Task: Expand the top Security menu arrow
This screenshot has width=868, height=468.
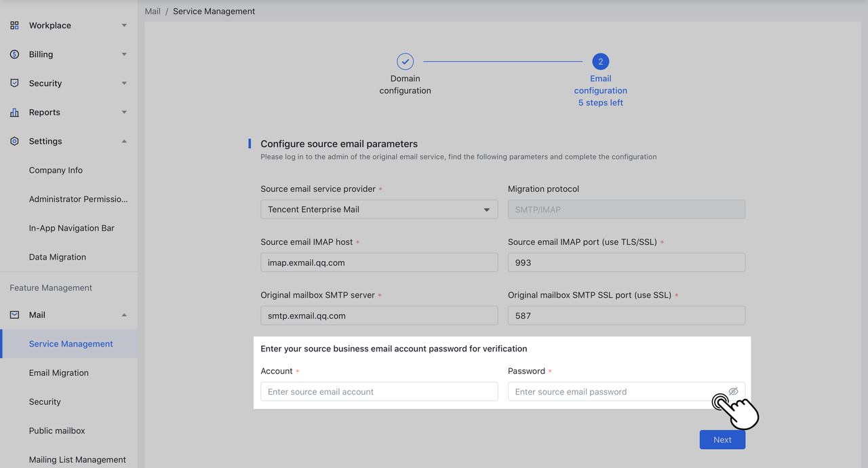Action: click(124, 83)
